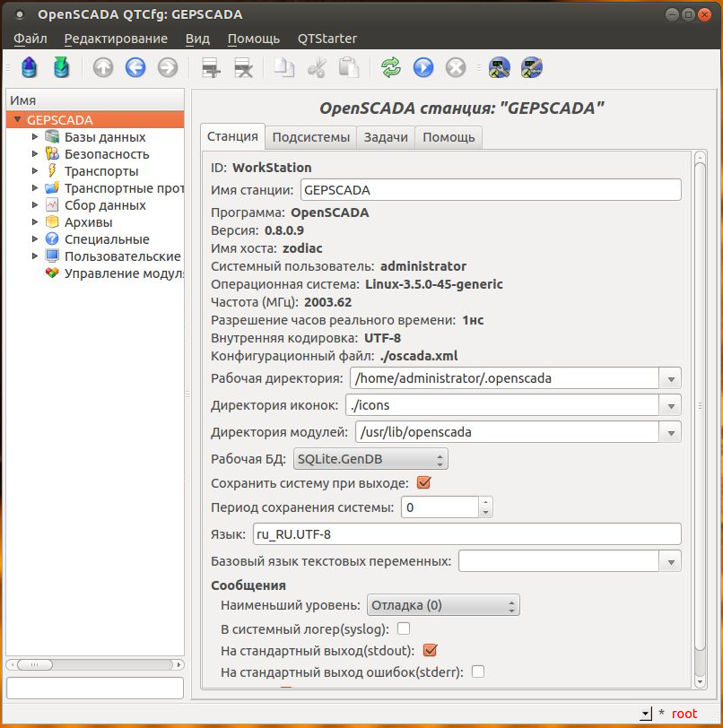723x728 pixels.
Task: Click the green save to database icon
Action: [61, 67]
